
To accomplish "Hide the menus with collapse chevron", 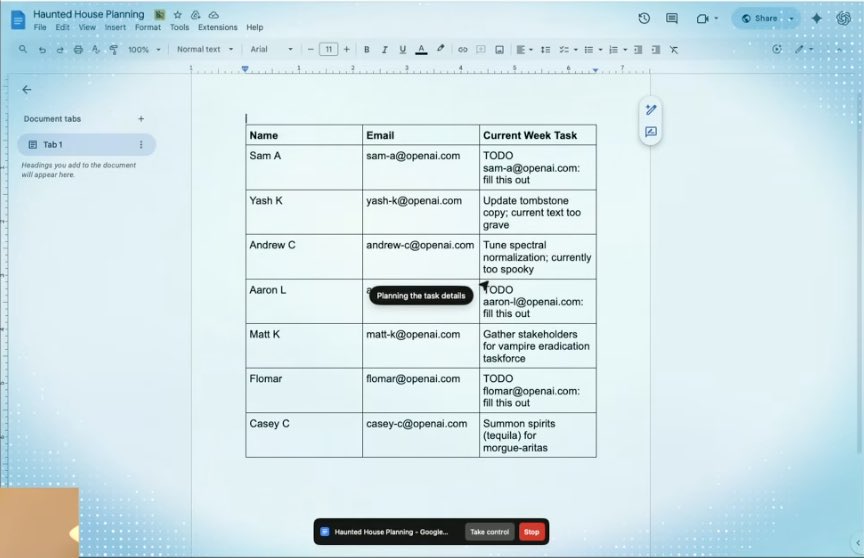I will pos(839,50).
